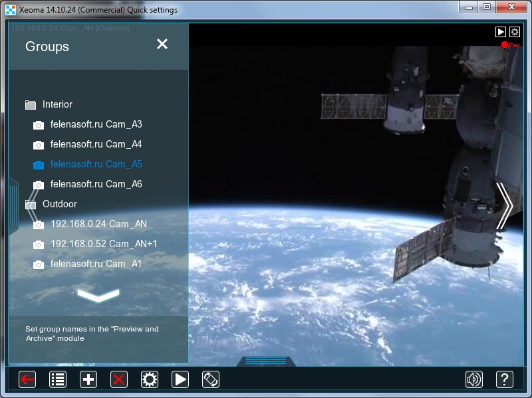Screen dimensions: 532x398
Task: Open camera settings gear on preview
Action: pyautogui.click(x=515, y=32)
